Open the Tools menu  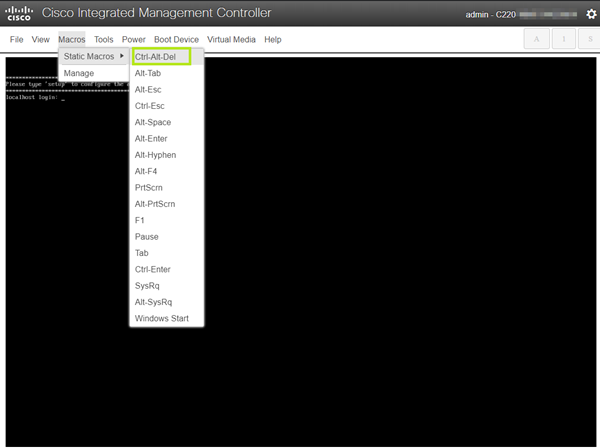pyautogui.click(x=104, y=39)
